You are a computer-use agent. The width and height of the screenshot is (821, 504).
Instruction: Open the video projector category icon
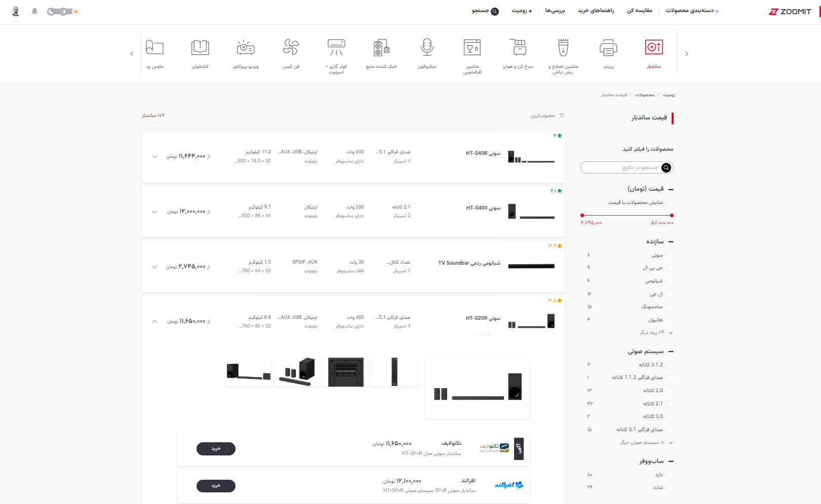246,48
